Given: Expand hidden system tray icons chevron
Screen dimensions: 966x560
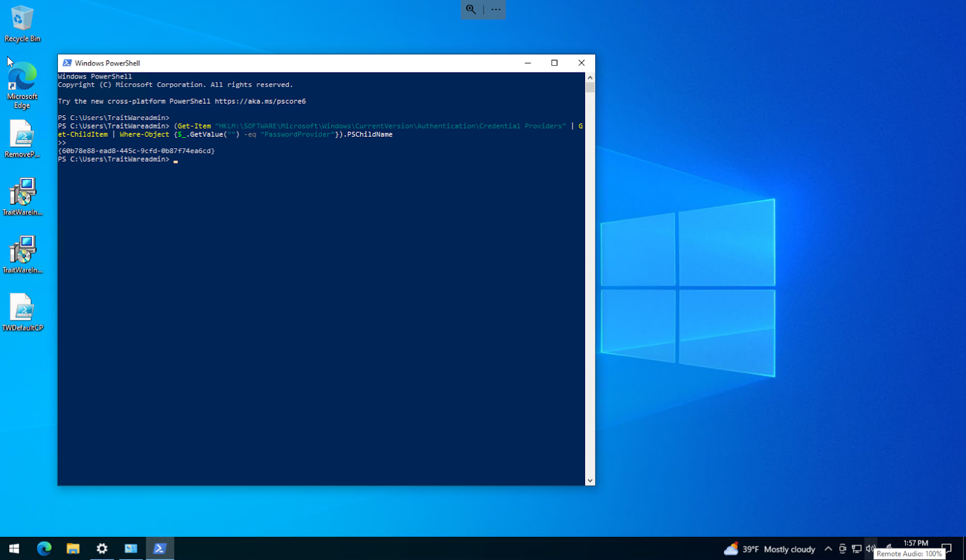Looking at the screenshot, I should pyautogui.click(x=828, y=549).
